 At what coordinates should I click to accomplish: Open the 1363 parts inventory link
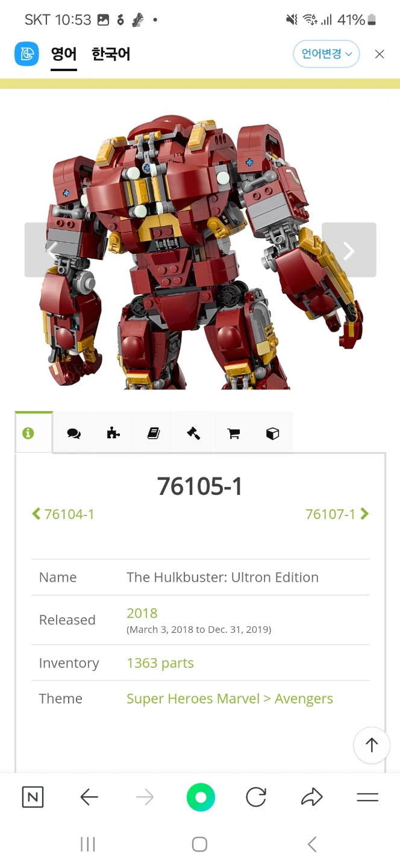pos(160,663)
